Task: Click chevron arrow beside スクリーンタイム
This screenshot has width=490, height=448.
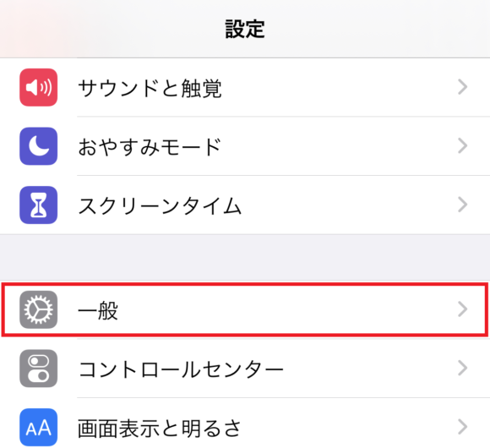Action: (462, 205)
